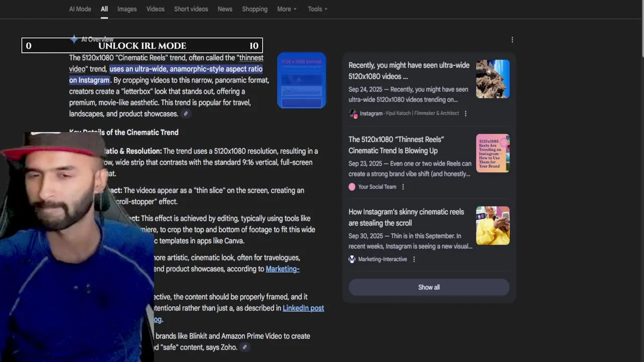Viewport: 644px width, 362px height.
Task: Open options menu for Your Social Team result
Action: coord(403,187)
